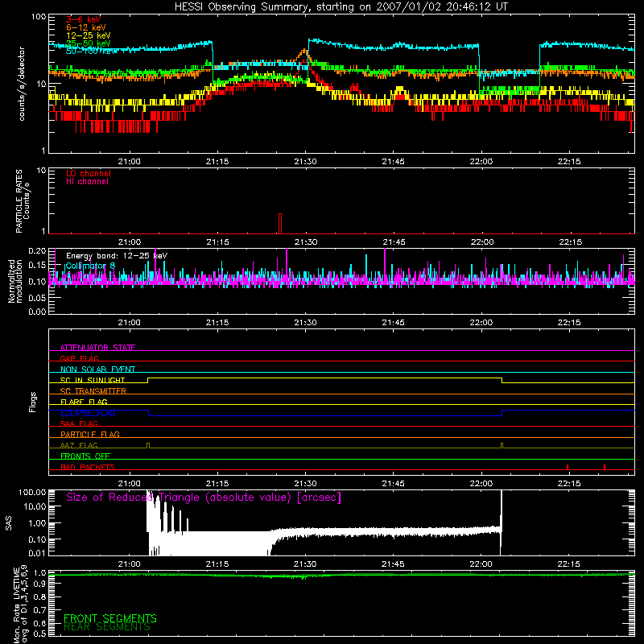Click the Mon. Rate LIVETIME axis label
The height and width of the screenshot is (644, 644).
21,604
